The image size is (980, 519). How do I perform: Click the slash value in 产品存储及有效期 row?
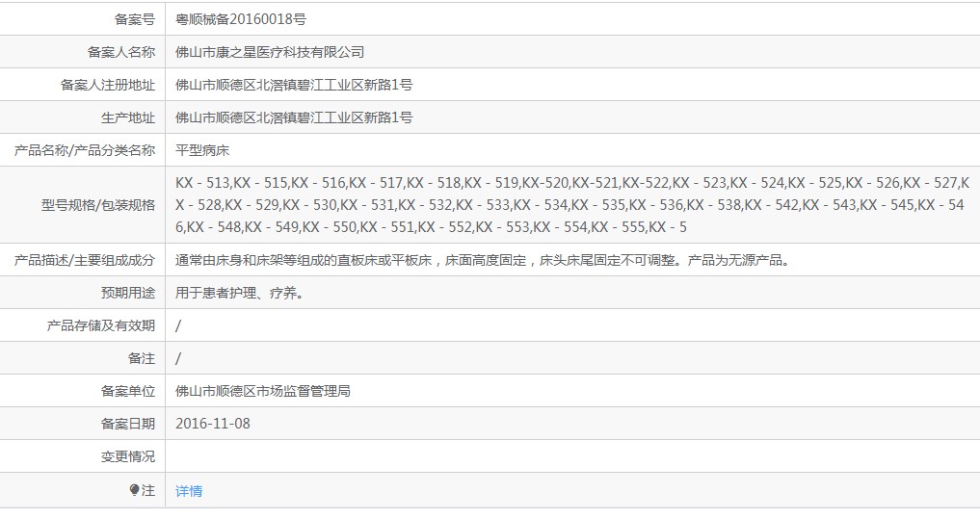coord(178,325)
